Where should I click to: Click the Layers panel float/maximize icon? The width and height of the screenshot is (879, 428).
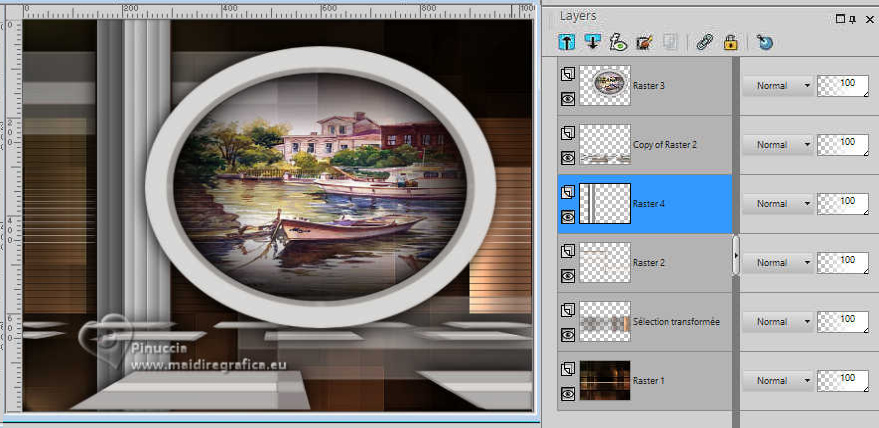point(840,19)
